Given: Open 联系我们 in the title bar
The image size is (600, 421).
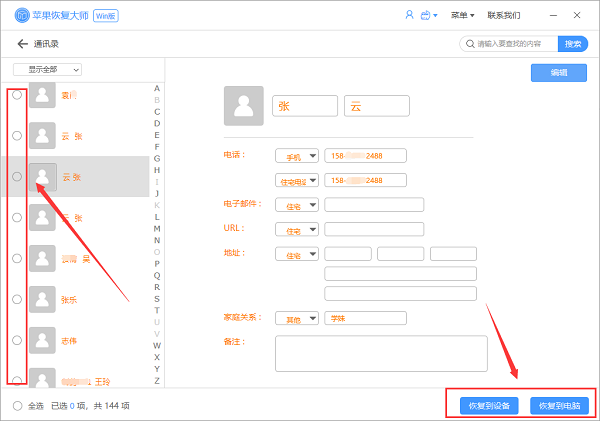Looking at the screenshot, I should 504,15.
